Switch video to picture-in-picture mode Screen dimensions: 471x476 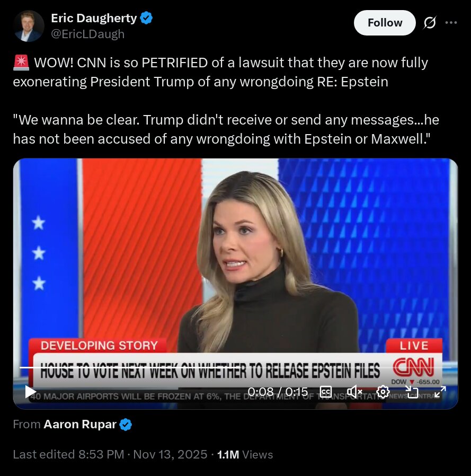tap(412, 392)
